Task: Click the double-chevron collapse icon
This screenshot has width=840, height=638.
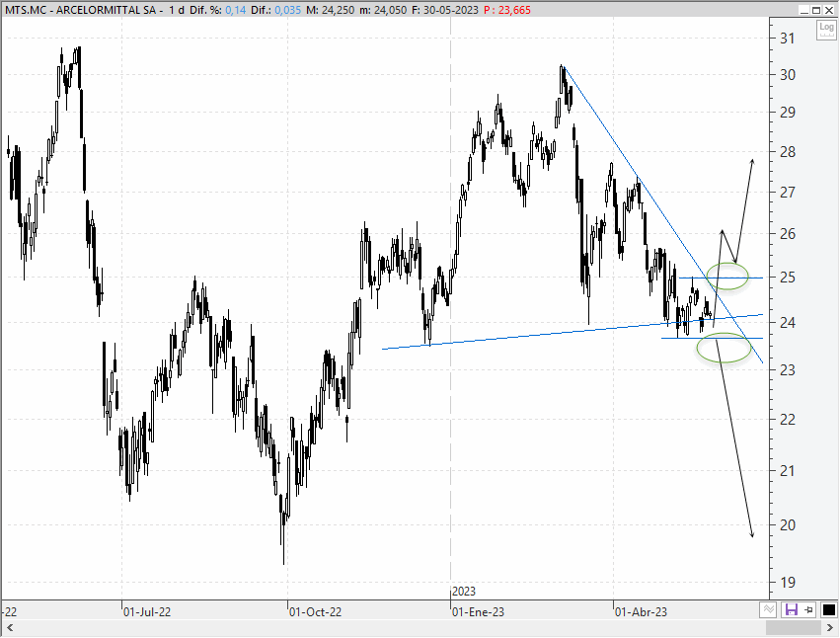Action: [x=768, y=609]
